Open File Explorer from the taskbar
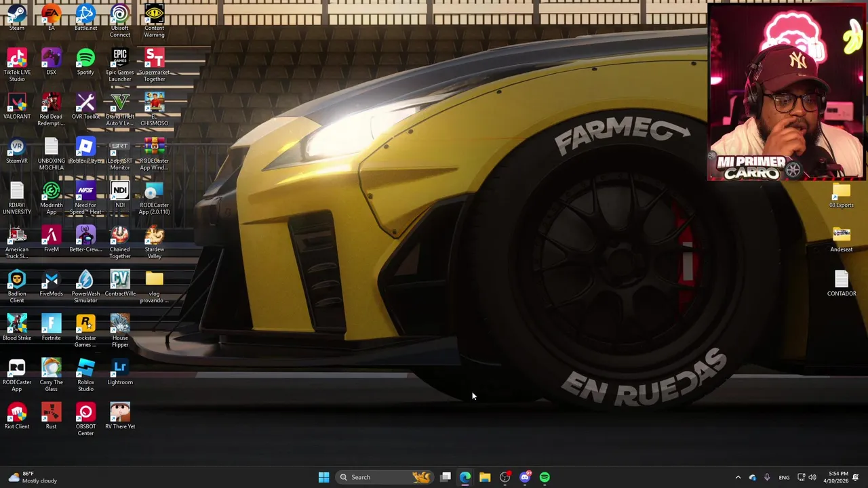 coord(485,477)
